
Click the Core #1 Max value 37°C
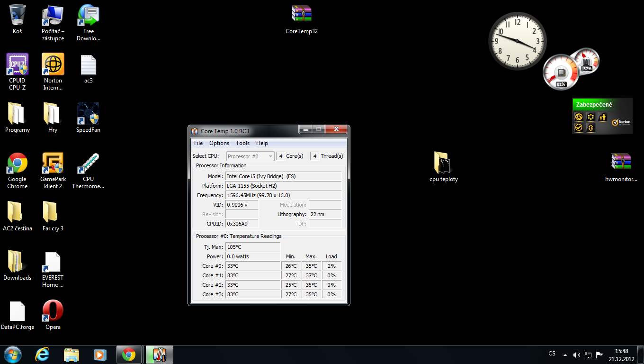pyautogui.click(x=311, y=275)
